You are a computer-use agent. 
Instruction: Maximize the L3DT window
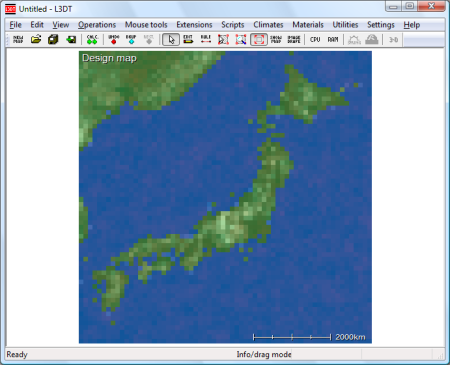[410, 7]
